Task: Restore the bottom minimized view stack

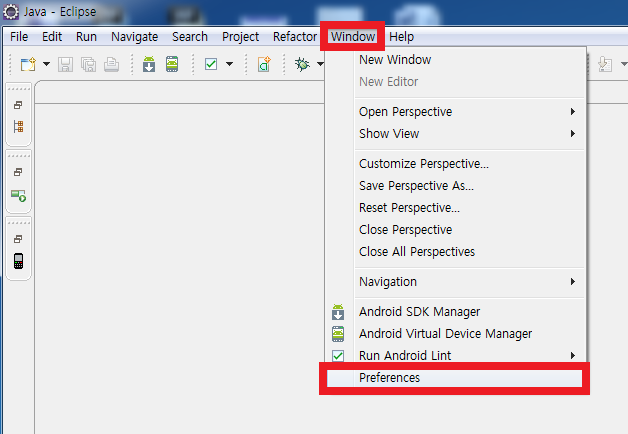Action: click(18, 239)
